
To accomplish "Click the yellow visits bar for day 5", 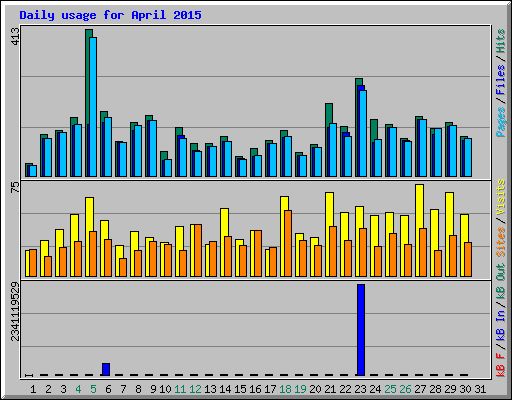I will point(88,237).
